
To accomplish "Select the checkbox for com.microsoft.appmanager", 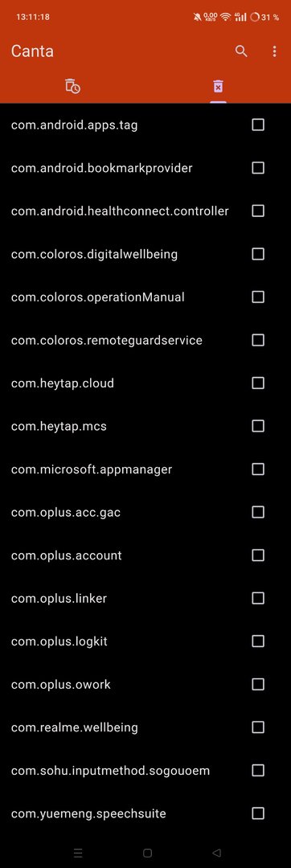I will pos(258,469).
